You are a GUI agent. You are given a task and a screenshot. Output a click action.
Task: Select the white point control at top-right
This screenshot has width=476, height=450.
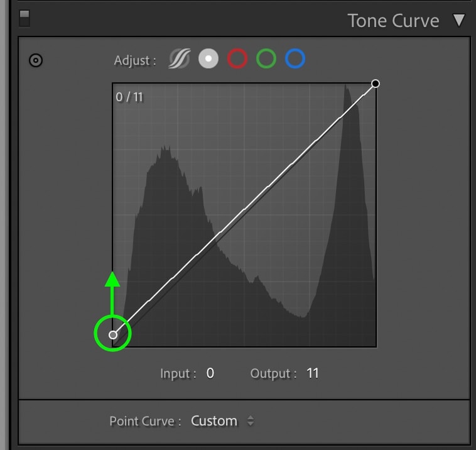pyautogui.click(x=376, y=84)
